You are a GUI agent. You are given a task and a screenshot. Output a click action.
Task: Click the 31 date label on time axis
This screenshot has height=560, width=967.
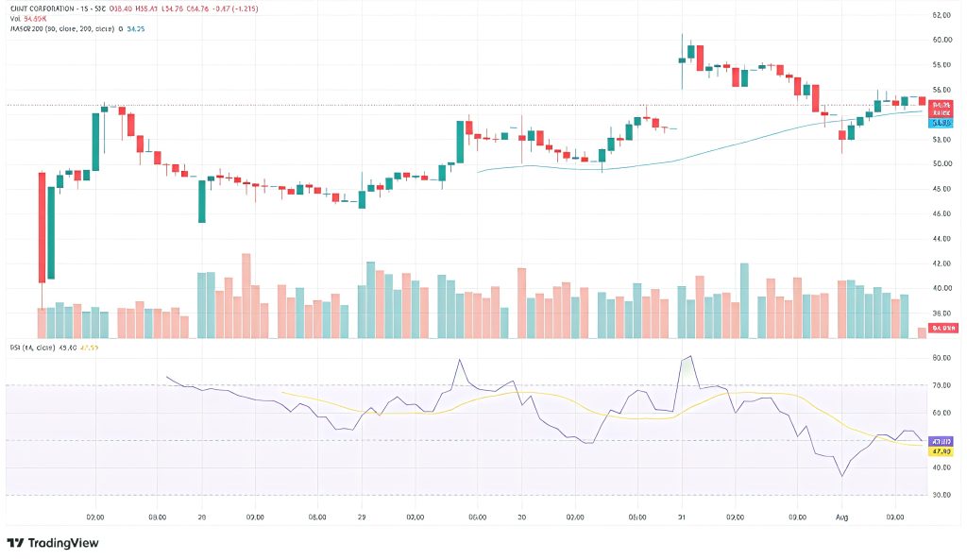(x=682, y=518)
